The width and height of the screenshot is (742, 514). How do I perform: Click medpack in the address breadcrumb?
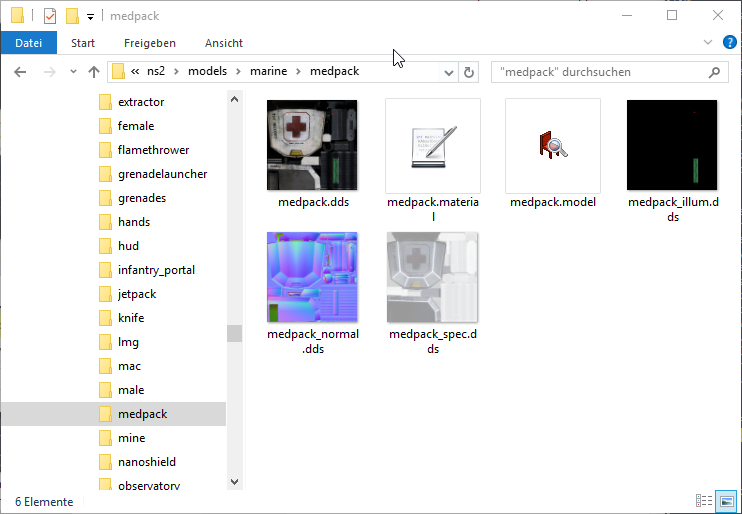point(335,71)
